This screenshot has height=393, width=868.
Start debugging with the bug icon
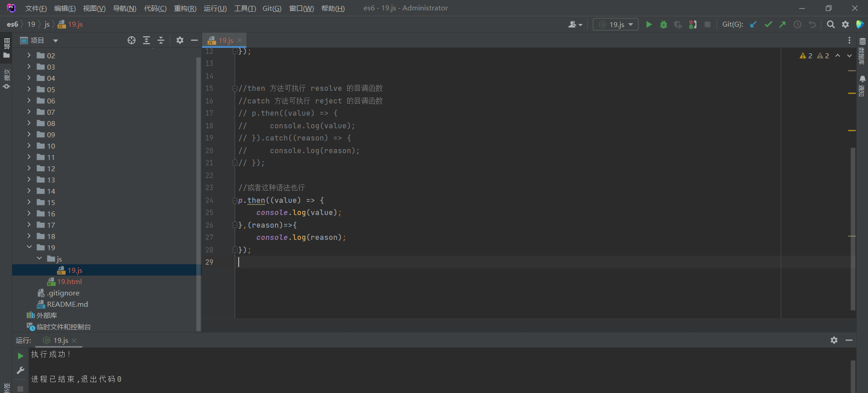663,24
